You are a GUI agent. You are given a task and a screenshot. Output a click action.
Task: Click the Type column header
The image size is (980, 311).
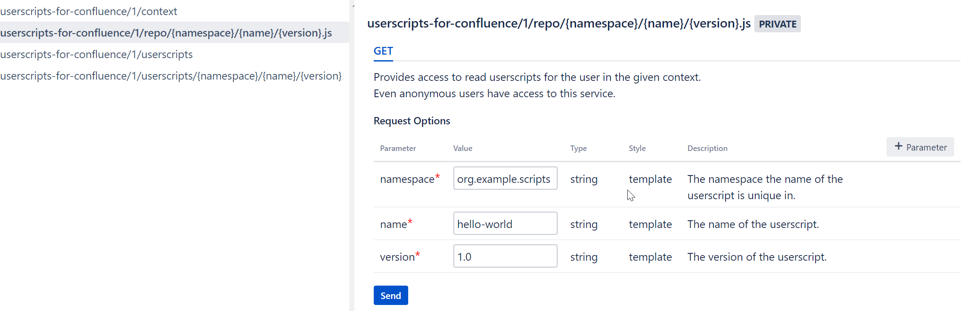point(578,148)
